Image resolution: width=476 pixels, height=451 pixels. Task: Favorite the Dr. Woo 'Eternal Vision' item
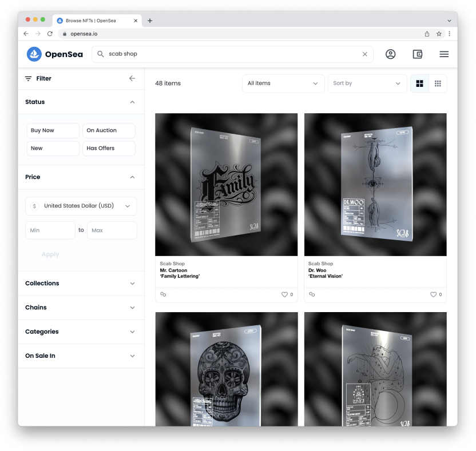click(x=433, y=294)
